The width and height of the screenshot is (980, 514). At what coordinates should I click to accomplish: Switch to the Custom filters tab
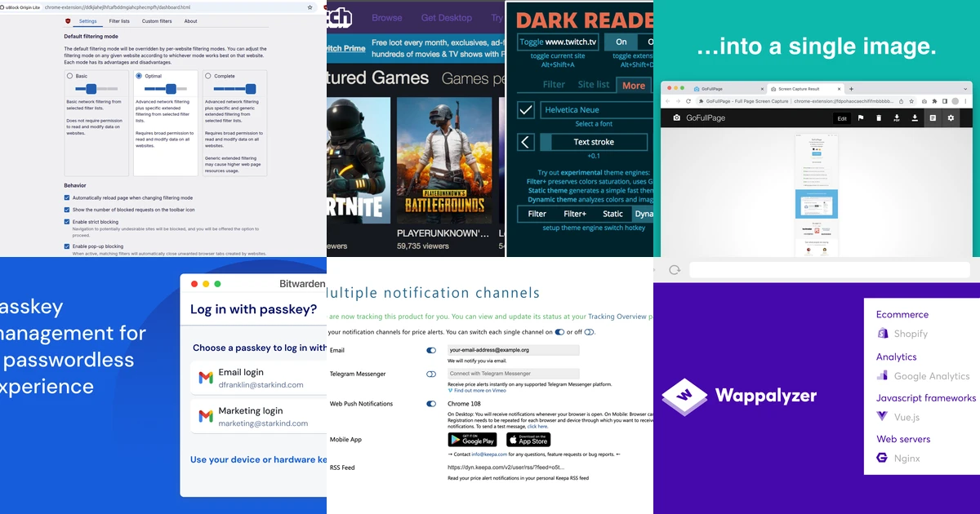click(157, 21)
